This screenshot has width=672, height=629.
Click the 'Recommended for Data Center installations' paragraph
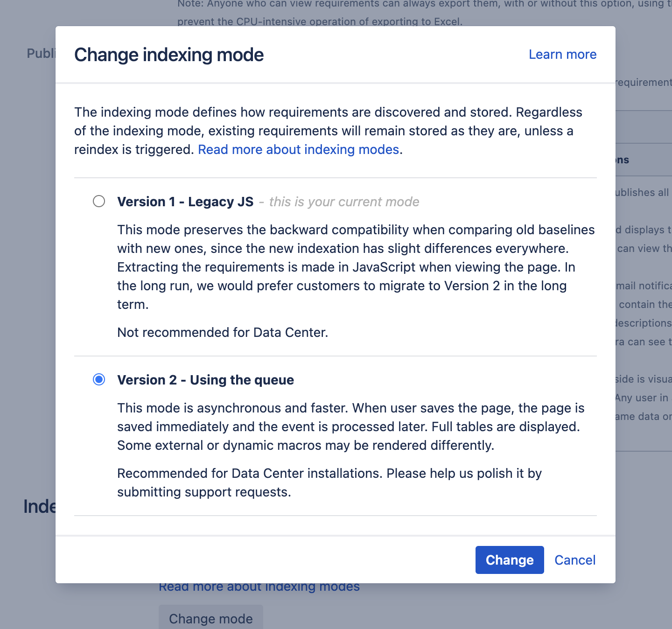tap(329, 482)
